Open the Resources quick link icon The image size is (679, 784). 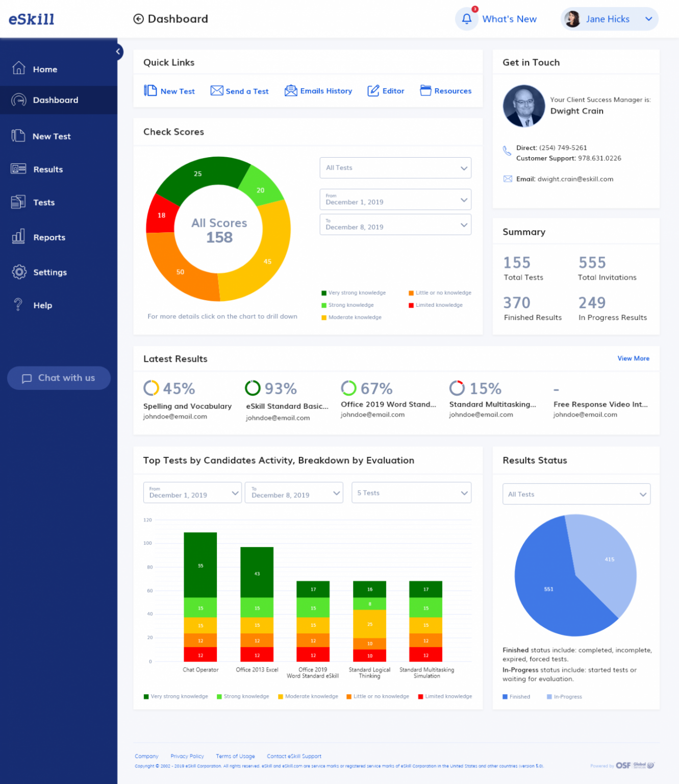pos(425,90)
